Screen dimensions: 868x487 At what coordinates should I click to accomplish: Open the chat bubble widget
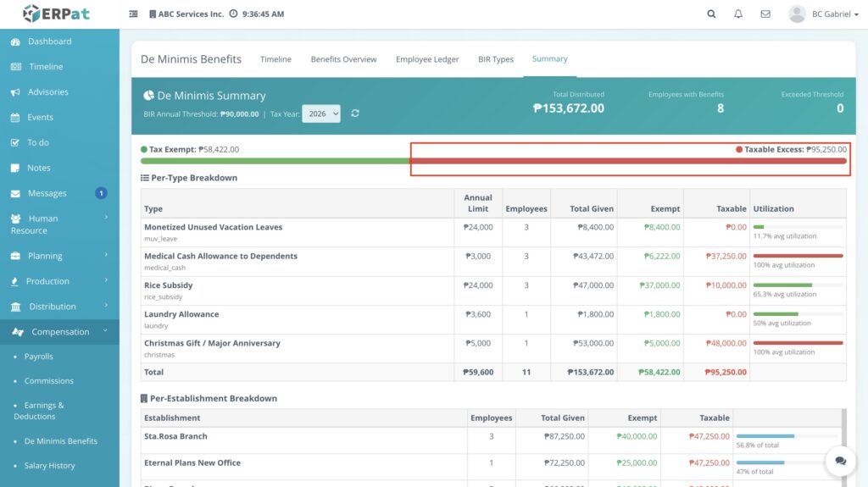[x=840, y=461]
